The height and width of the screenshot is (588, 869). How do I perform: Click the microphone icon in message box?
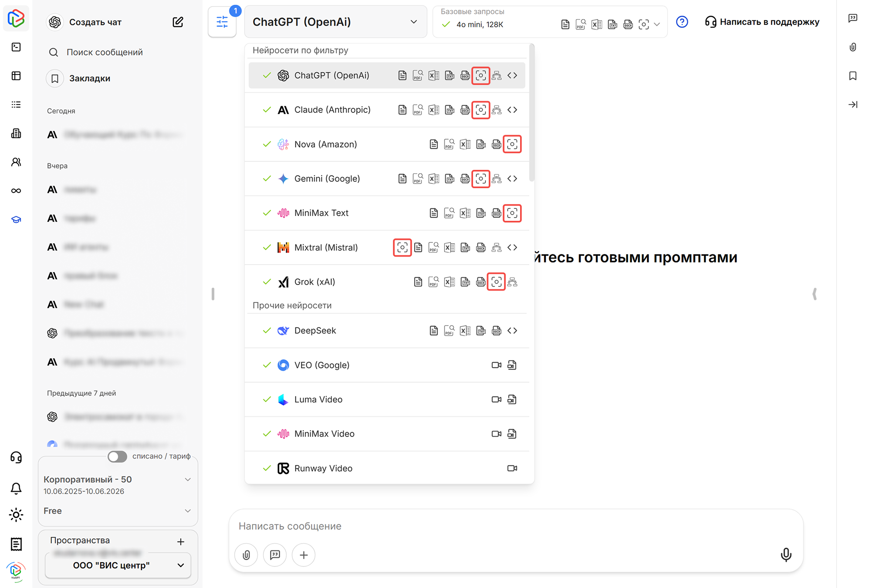point(786,554)
